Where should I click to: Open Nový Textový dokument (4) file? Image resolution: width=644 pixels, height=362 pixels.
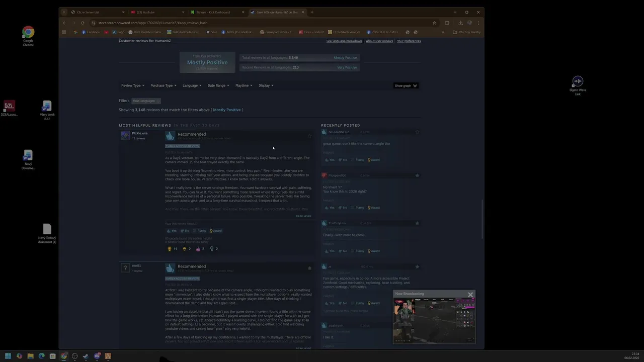47,233
